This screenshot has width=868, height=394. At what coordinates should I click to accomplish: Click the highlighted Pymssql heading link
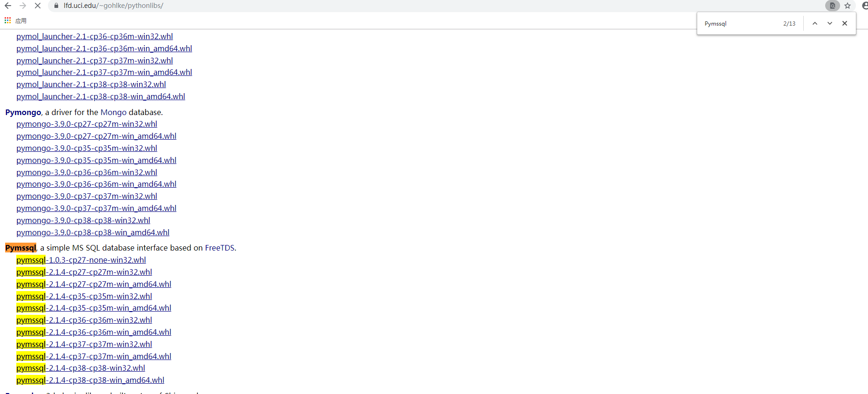20,248
